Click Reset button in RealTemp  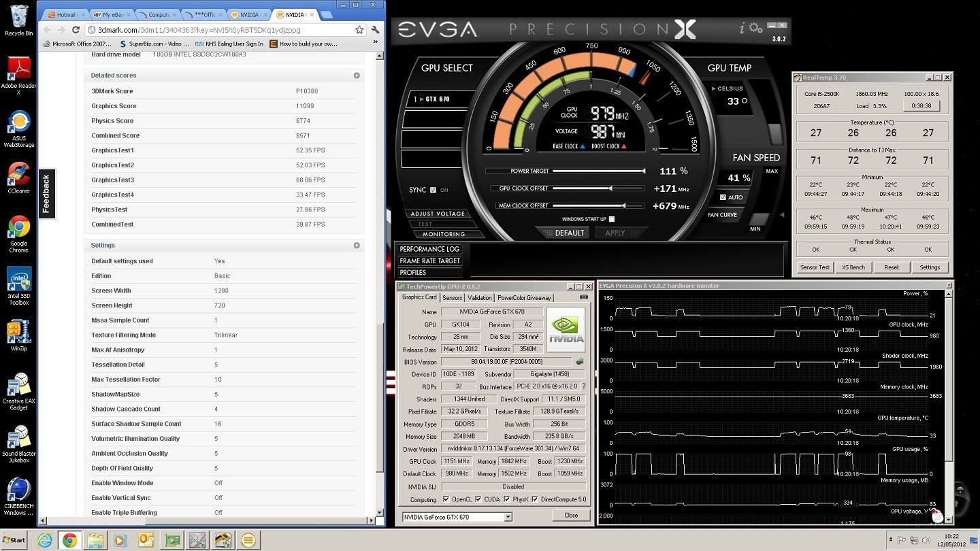point(892,267)
